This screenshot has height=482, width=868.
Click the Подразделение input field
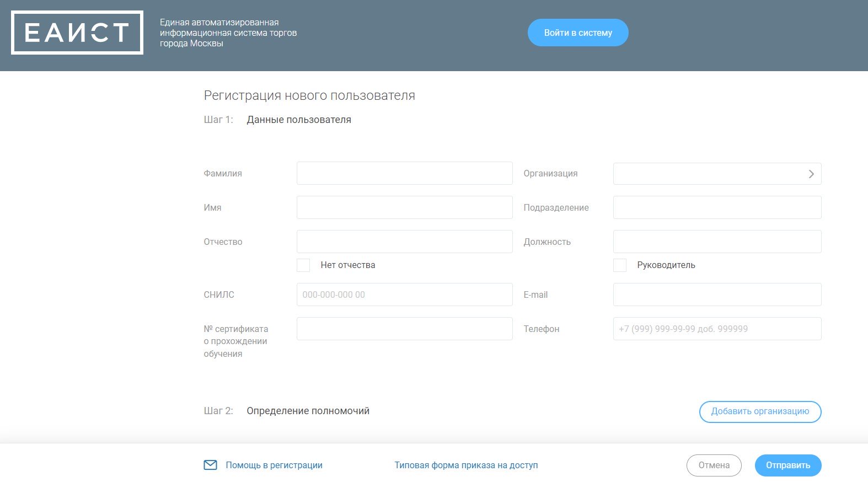coord(717,207)
